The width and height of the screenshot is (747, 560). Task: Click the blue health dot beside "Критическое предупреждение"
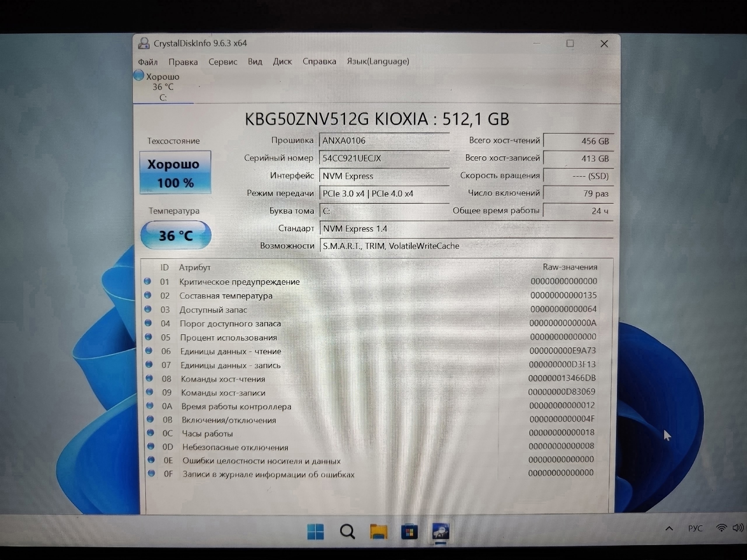click(149, 282)
